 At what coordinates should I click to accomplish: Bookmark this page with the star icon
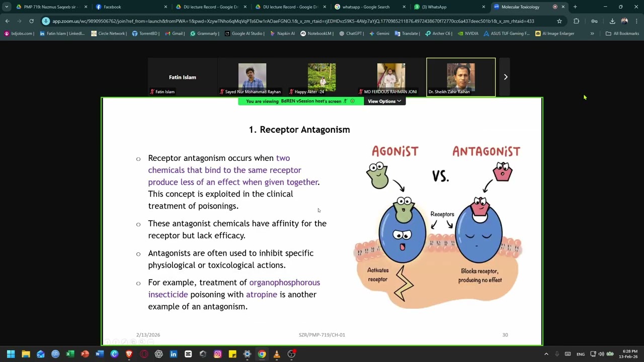[559, 21]
